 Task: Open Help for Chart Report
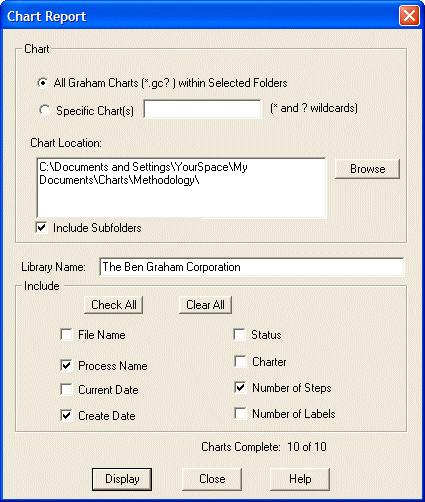(300, 479)
